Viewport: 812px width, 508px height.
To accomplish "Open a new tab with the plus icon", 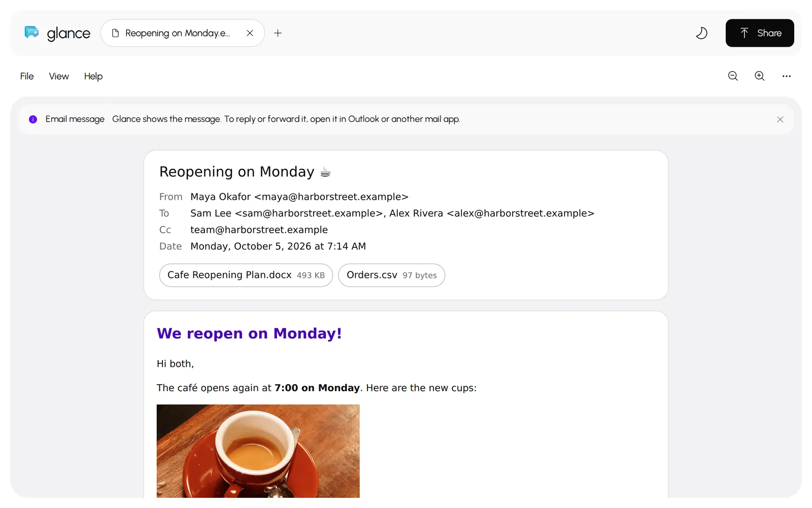I will click(278, 33).
